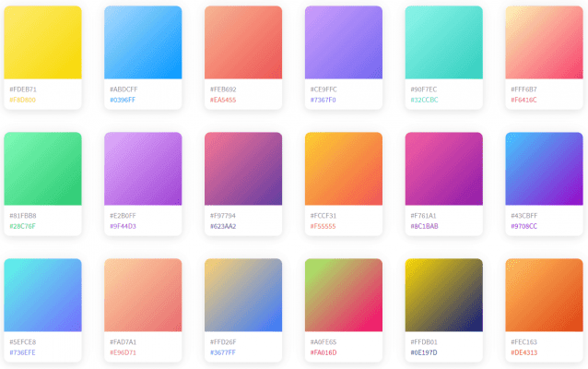Image resolution: width=588 pixels, height=369 pixels.
Task: Select the blue-to-purple swatch above #43CBFF
Action: click(544, 169)
